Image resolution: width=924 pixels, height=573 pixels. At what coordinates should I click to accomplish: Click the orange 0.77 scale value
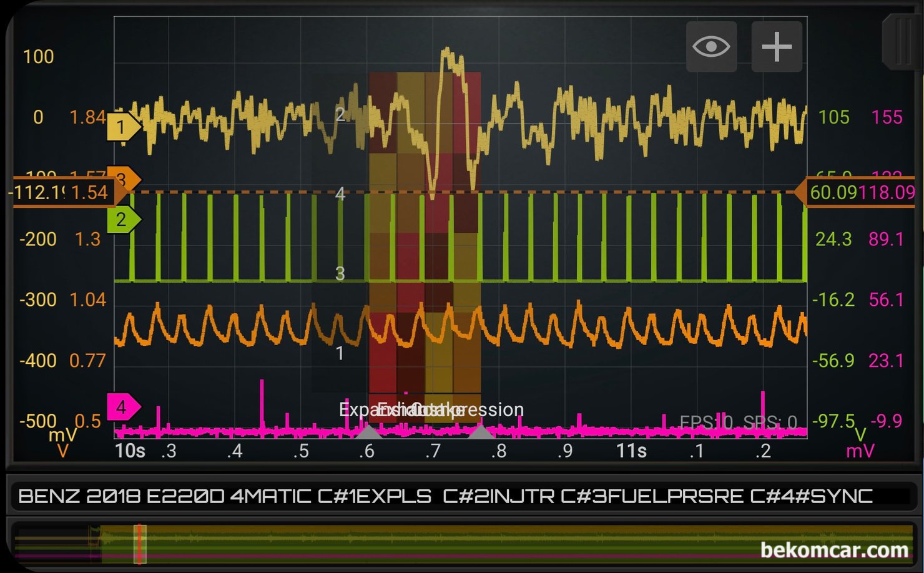pyautogui.click(x=87, y=360)
